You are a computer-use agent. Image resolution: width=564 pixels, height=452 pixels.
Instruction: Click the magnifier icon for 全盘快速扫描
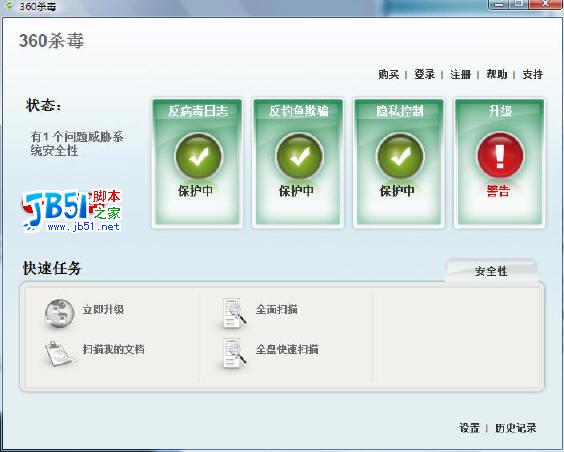click(234, 353)
